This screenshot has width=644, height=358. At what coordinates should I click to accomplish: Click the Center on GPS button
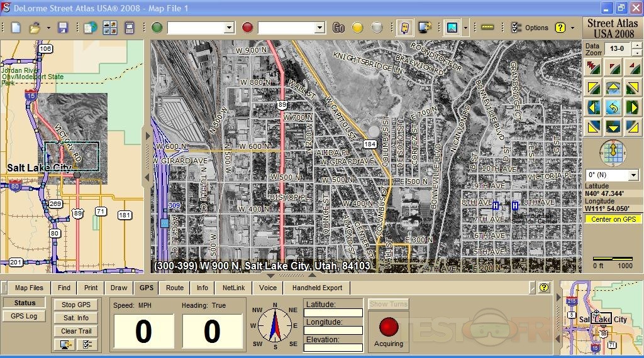click(x=613, y=219)
